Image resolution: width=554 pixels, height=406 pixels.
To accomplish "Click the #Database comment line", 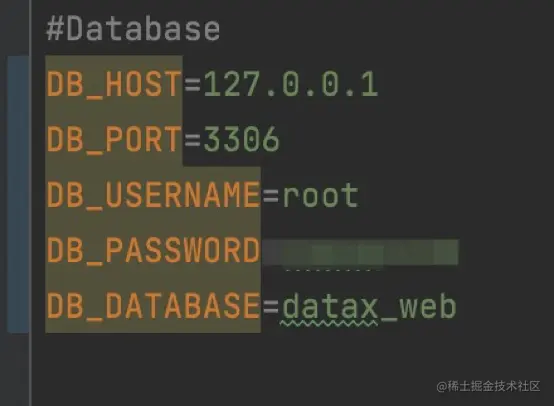I will [133, 29].
